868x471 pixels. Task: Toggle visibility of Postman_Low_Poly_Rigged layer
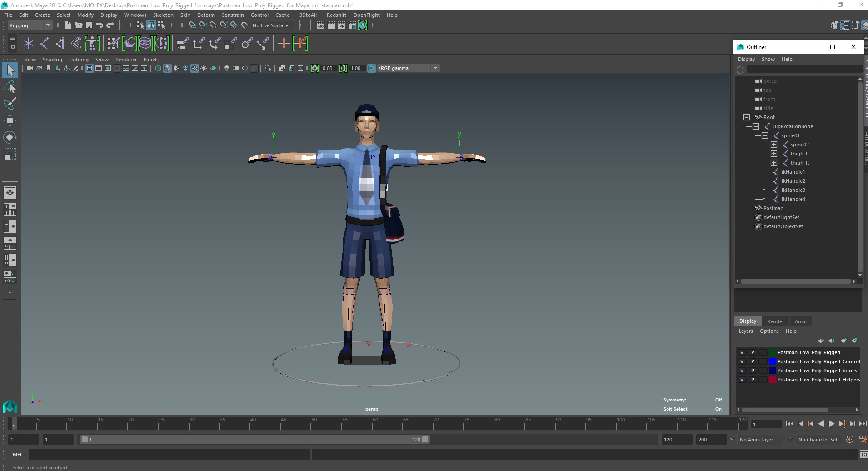coord(742,352)
